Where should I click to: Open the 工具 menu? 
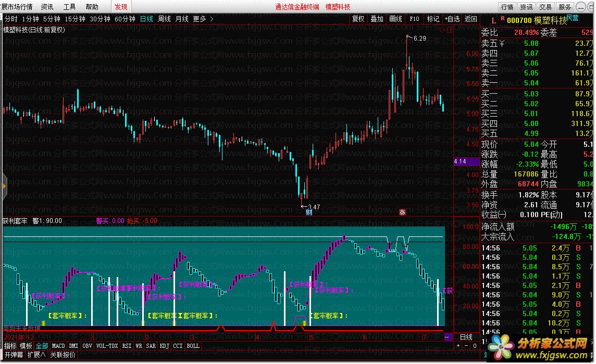pyautogui.click(x=69, y=7)
